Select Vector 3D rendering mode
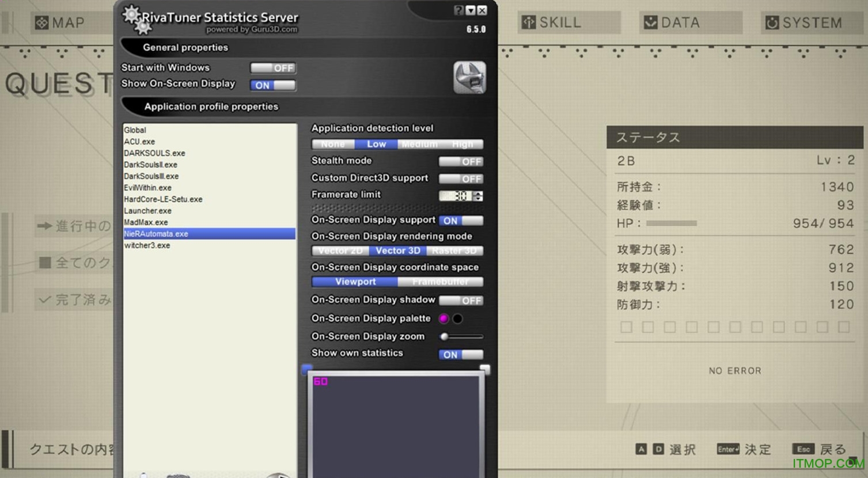The image size is (868, 478). coord(398,251)
